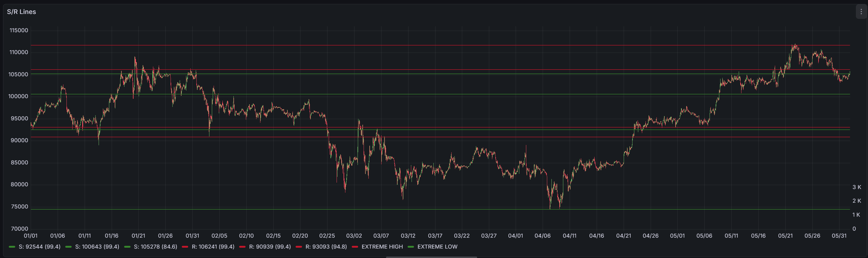Screen dimensions: 868x258
Task: Click the horizontal scrollbar thumb at bottom
Action: tap(431, 257)
